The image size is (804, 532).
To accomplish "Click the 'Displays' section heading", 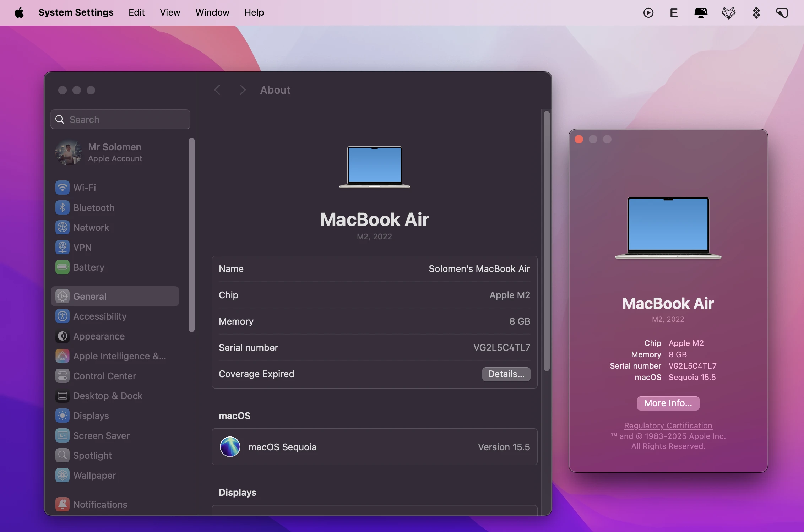I will pyautogui.click(x=238, y=493).
